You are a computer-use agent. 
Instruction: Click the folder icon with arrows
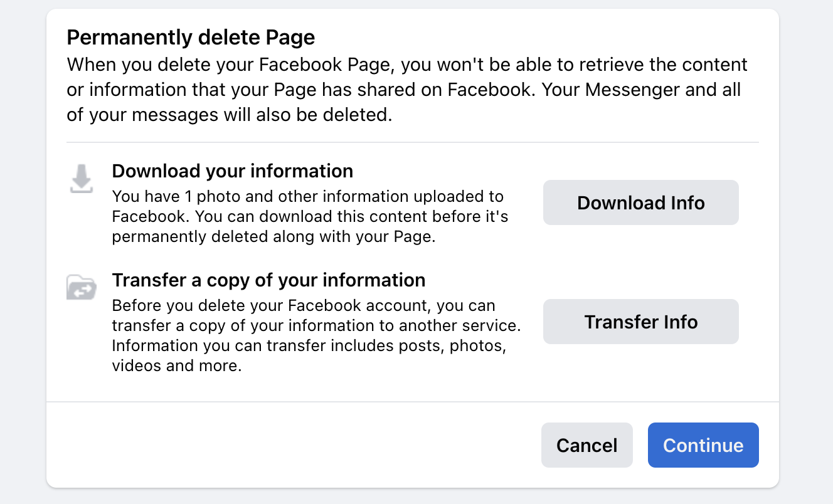tap(81, 288)
